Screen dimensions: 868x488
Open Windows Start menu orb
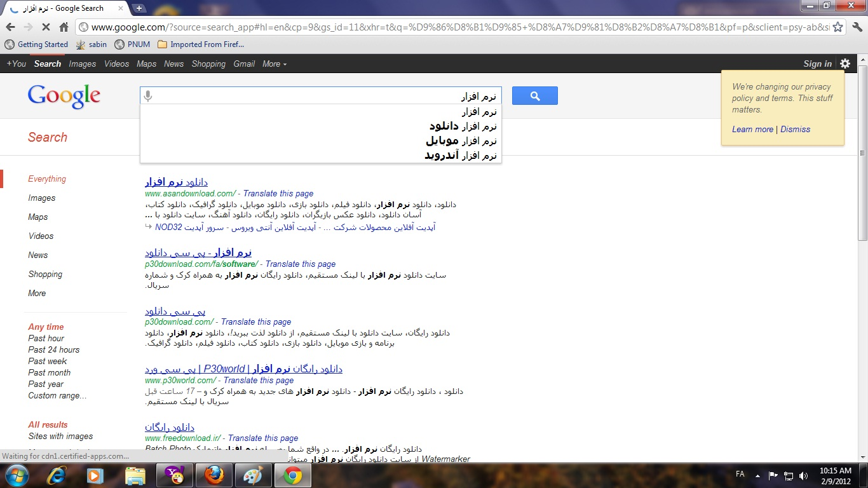click(x=16, y=475)
